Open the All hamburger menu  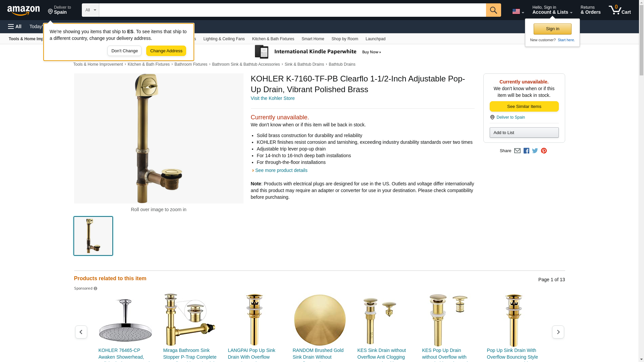click(15, 26)
